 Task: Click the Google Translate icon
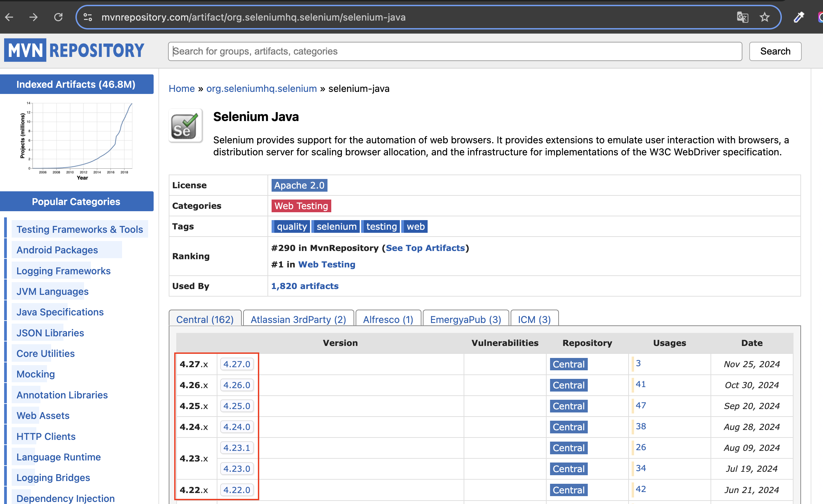[x=742, y=17]
